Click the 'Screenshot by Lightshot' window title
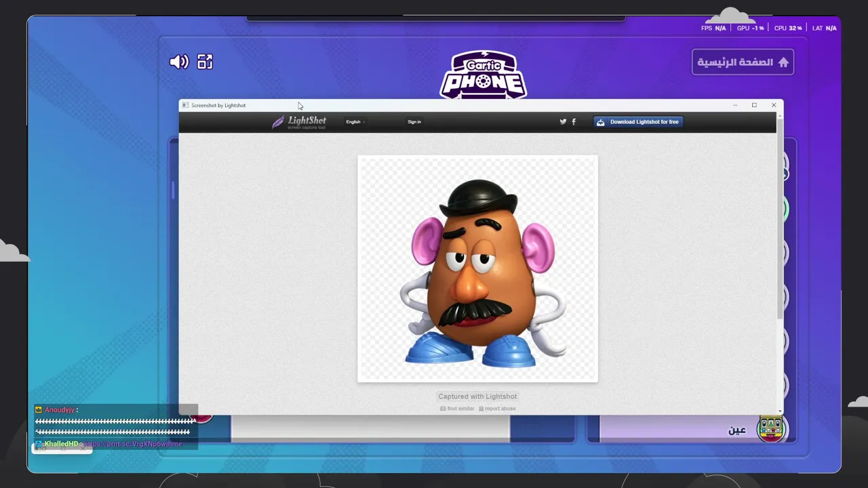The height and width of the screenshot is (488, 868). click(x=218, y=105)
